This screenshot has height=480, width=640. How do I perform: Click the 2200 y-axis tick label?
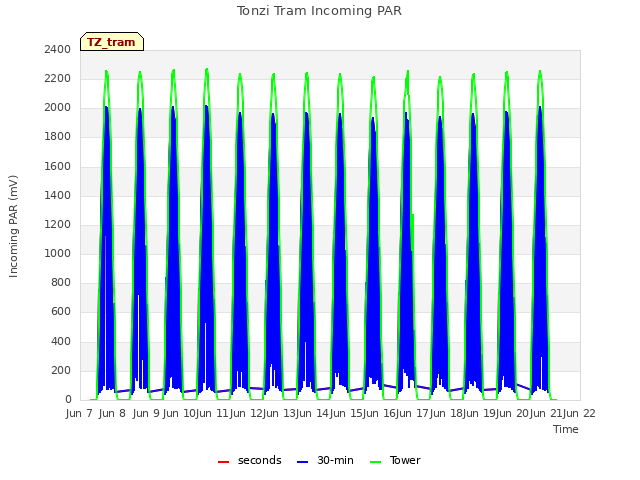click(x=58, y=78)
